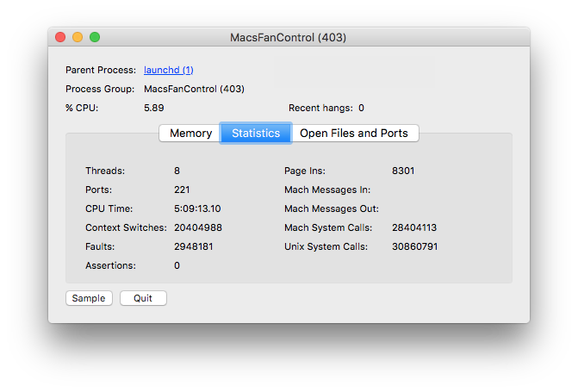578x392 pixels.
Task: Click the Mach System Calls count 28404113
Action: [414, 227]
